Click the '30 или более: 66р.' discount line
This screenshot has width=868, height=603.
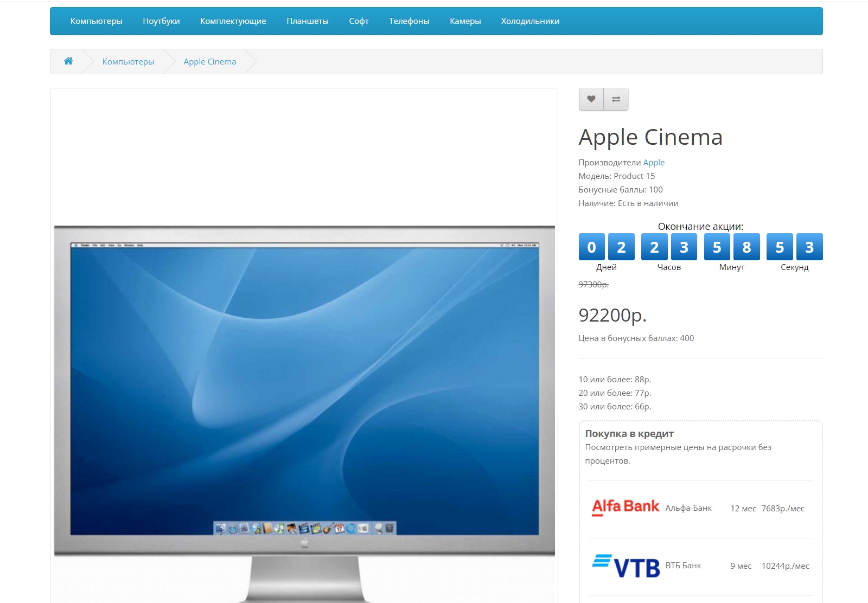coord(615,407)
